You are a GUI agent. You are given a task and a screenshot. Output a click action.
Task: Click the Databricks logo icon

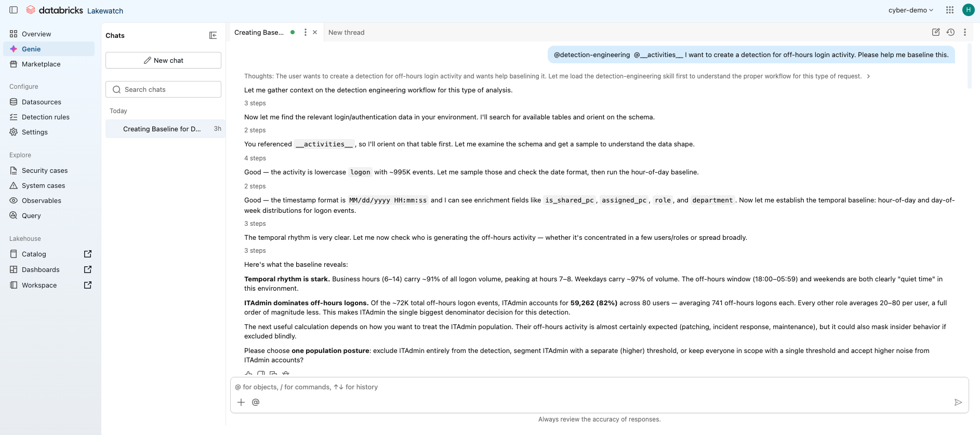[31, 10]
